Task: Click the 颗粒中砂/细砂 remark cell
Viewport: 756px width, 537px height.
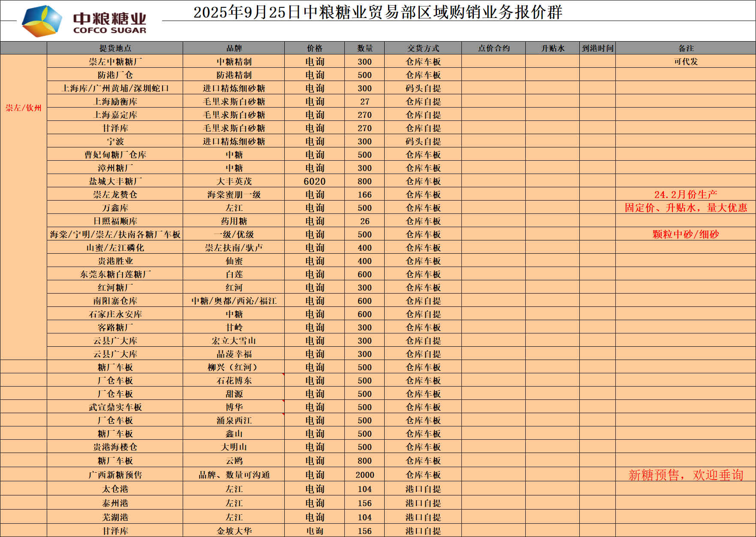Action: pos(686,234)
